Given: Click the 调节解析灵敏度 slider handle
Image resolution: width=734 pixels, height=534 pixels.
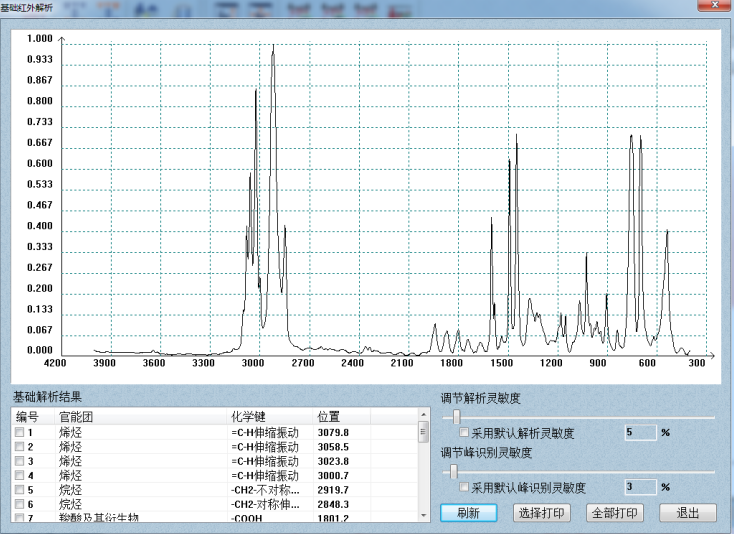Looking at the screenshot, I should (x=457, y=416).
